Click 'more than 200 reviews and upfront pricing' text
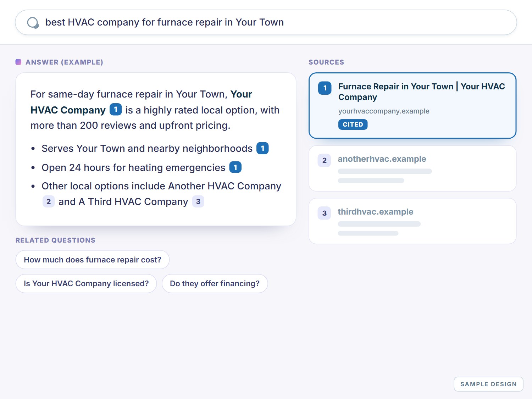The height and width of the screenshot is (399, 532). point(131,126)
